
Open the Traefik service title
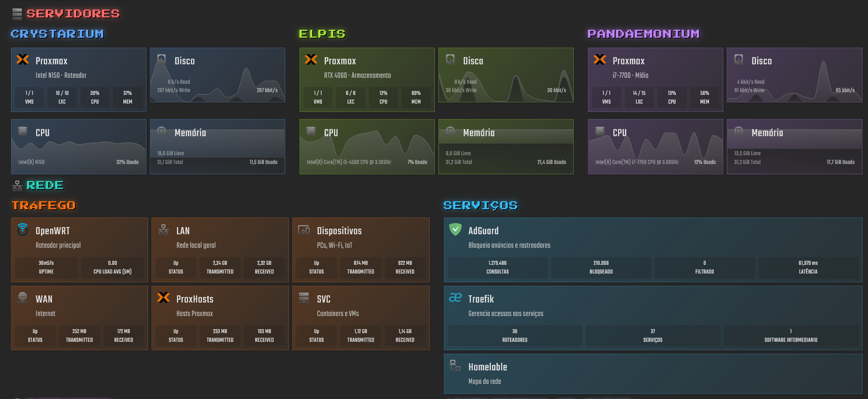pos(481,299)
